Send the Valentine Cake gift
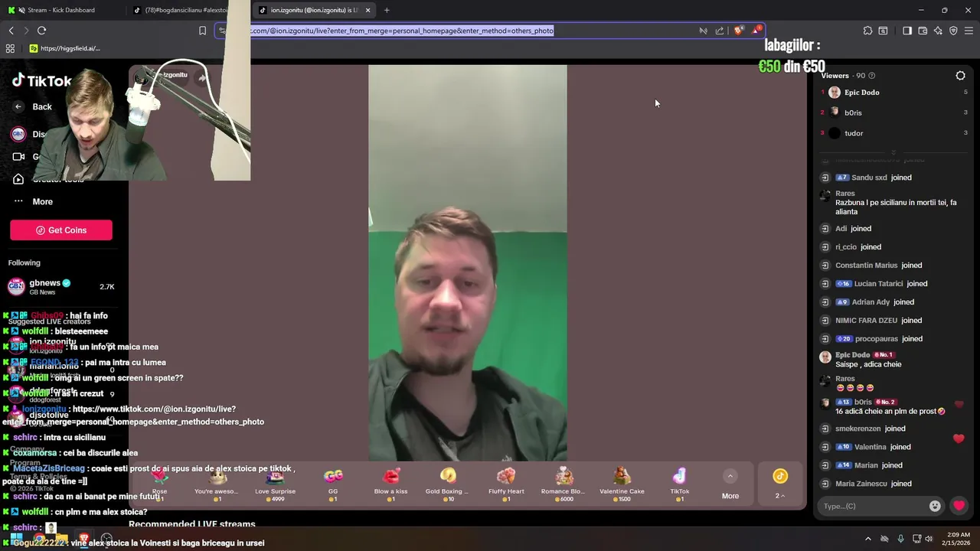 pyautogui.click(x=622, y=483)
